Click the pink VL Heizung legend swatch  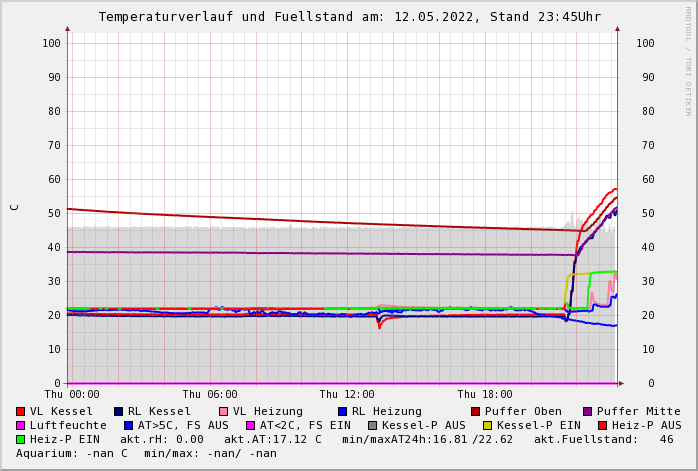click(224, 411)
